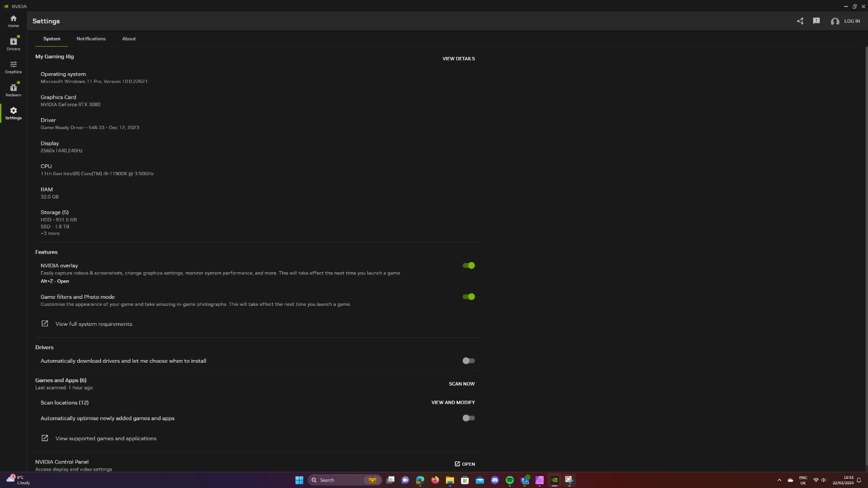Enable auto-optimise newly added games toggle

point(469,418)
